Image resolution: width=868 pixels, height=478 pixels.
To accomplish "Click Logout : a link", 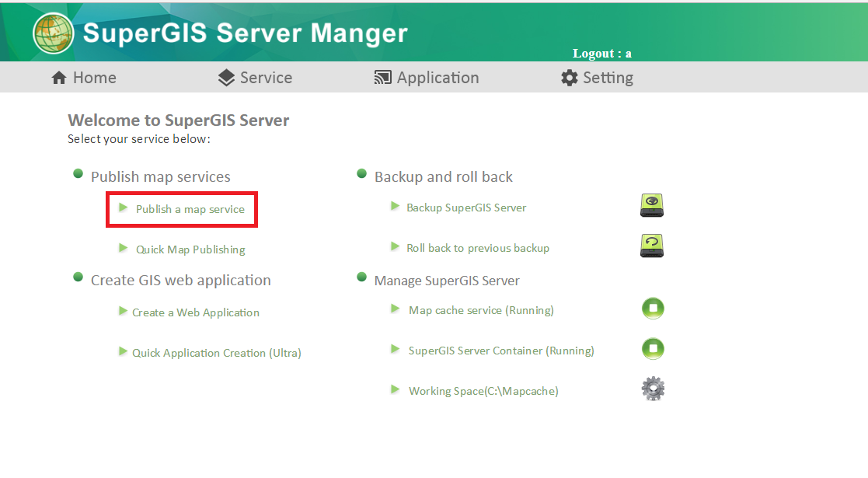I will click(601, 54).
